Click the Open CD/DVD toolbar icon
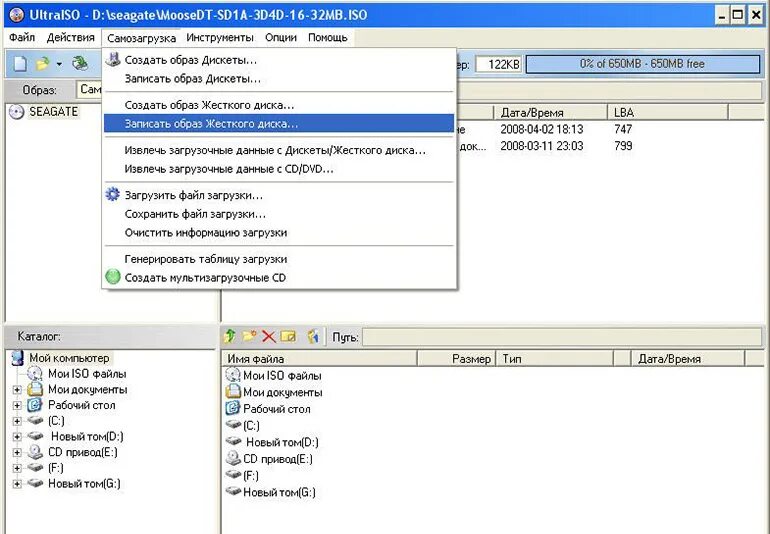770x534 pixels. tap(80, 63)
